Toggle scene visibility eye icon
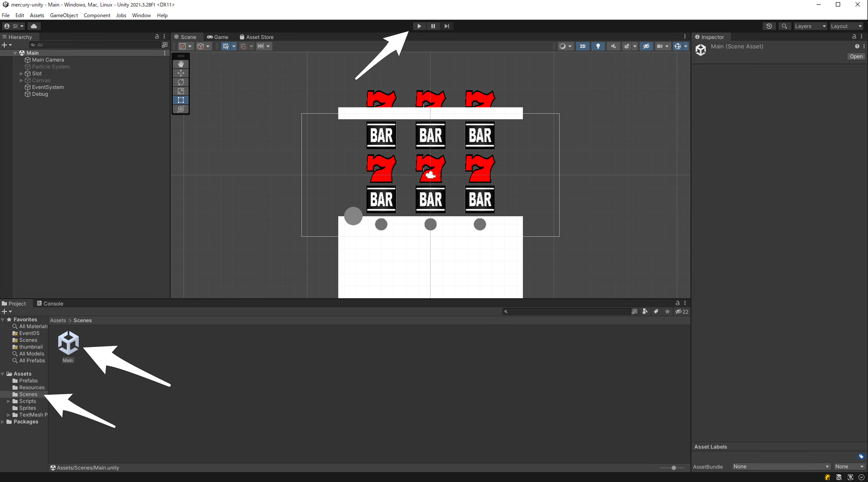The width and height of the screenshot is (868, 482). [646, 46]
